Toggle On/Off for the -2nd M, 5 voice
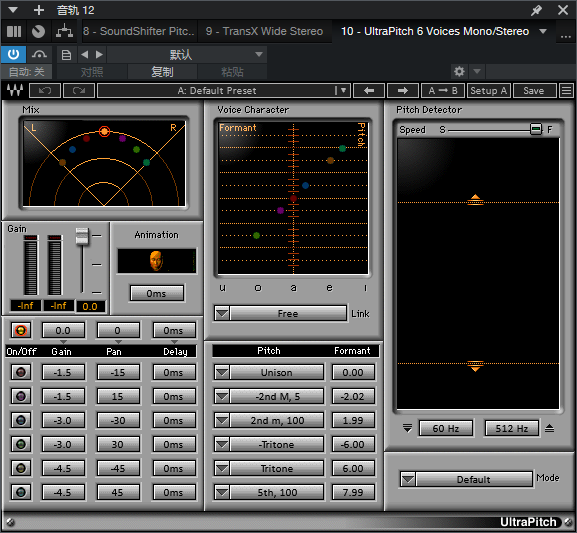577x533 pixels. coord(21,396)
